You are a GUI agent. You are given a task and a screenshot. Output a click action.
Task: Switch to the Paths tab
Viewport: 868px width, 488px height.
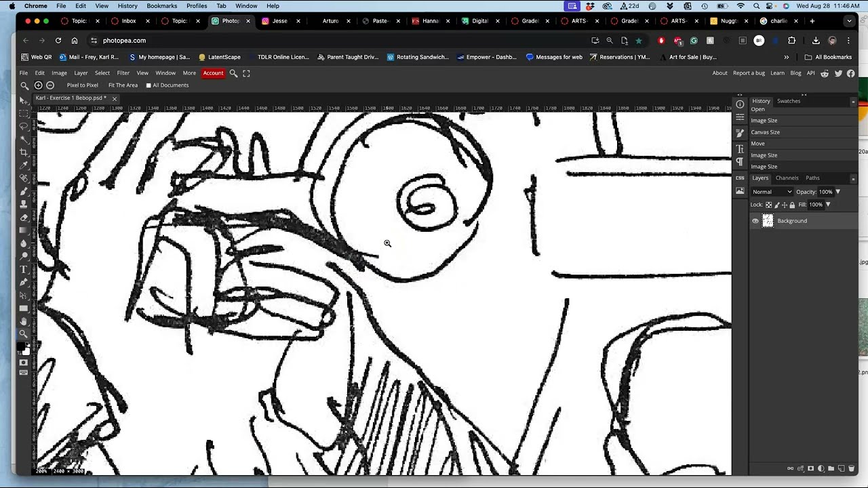click(812, 178)
